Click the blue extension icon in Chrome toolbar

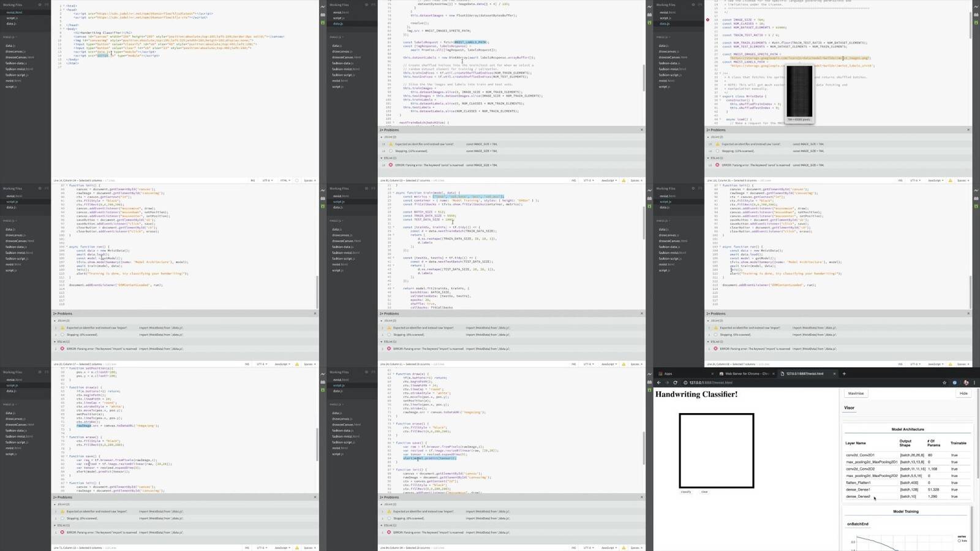(955, 382)
